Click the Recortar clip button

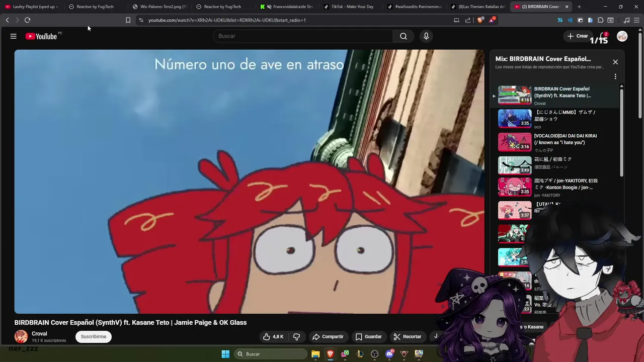pyautogui.click(x=407, y=337)
